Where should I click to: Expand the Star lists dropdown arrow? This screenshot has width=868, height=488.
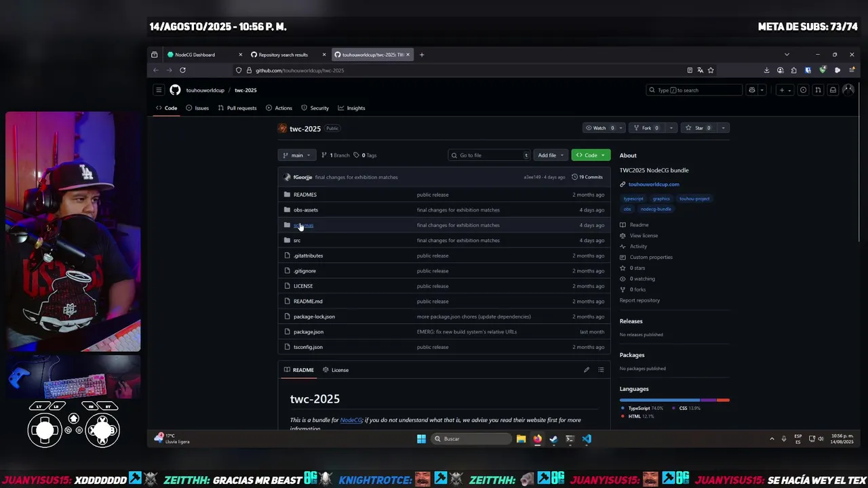pos(723,128)
